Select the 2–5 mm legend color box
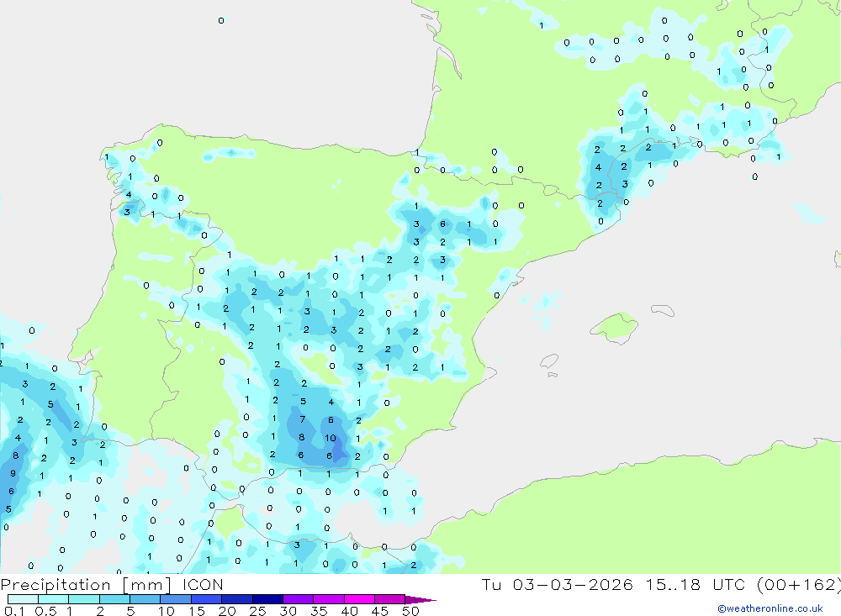This screenshot has height=616, width=841. pos(114,599)
